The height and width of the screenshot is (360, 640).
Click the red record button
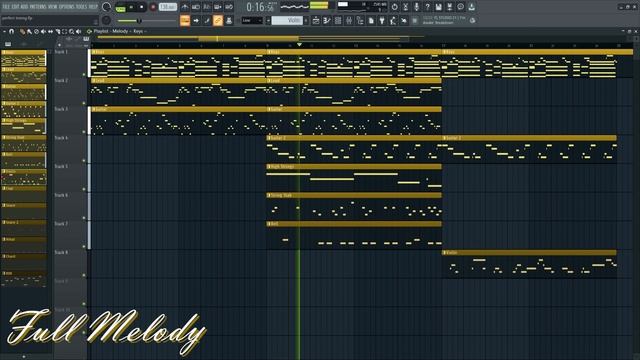[153, 7]
